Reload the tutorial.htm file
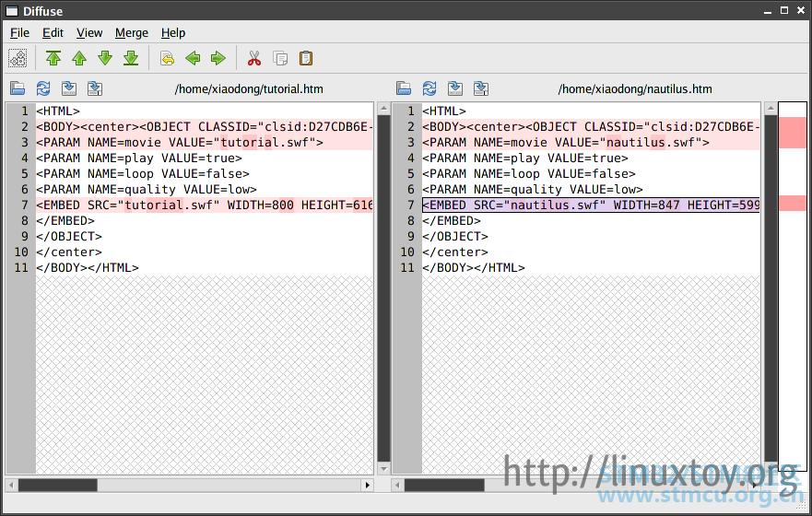Screen dimensions: 812x516 pos(43,88)
